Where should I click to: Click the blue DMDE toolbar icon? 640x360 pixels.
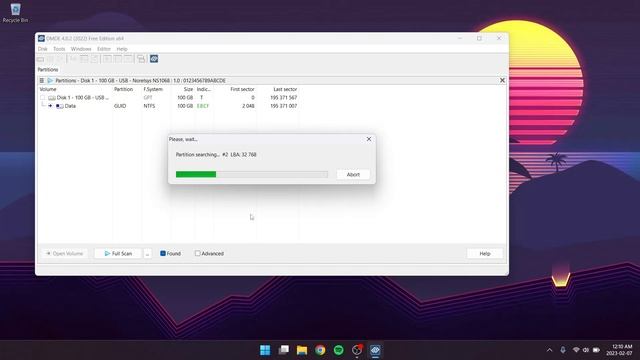click(x=154, y=59)
